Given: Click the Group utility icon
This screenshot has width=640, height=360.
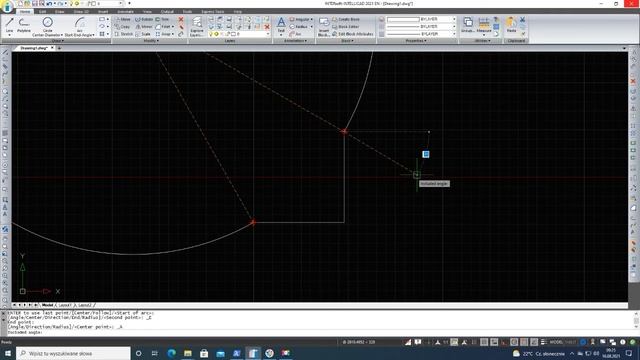Looking at the screenshot, I should point(468,25).
